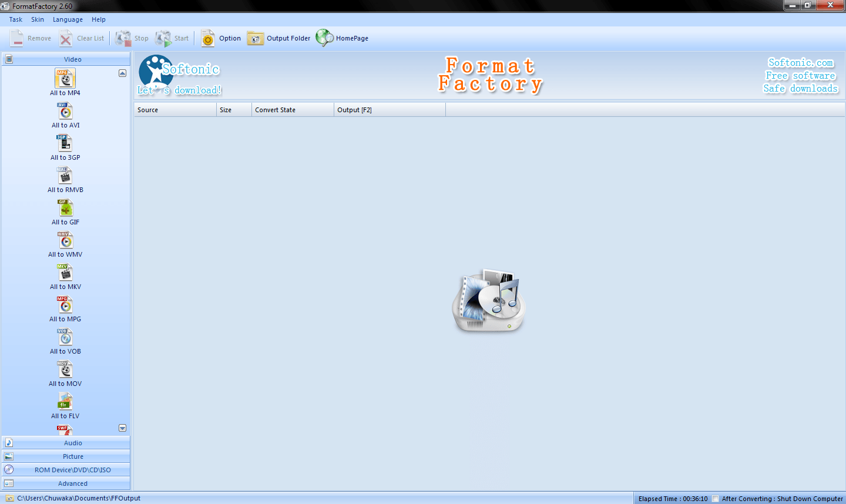Select the All to MOV converter
The height and width of the screenshot is (504, 846).
(x=65, y=373)
